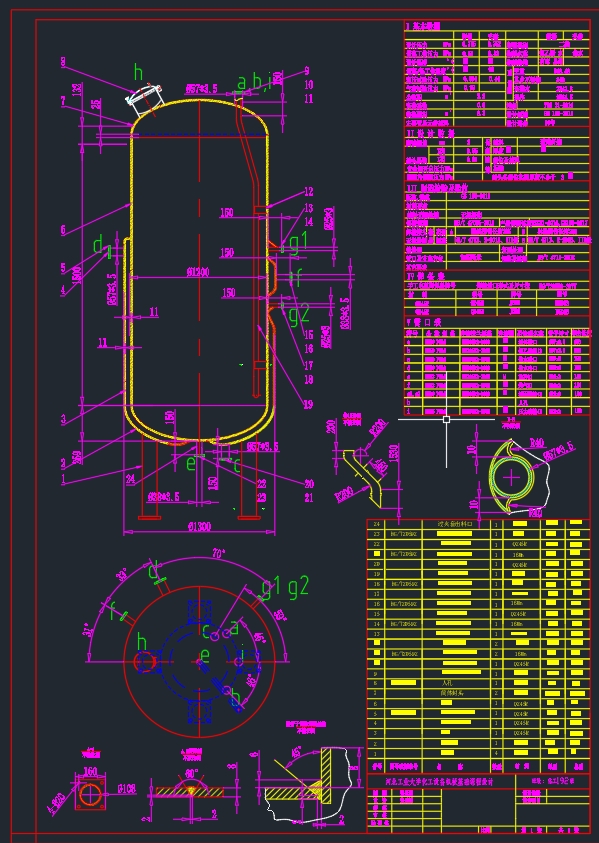The width and height of the screenshot is (599, 843).
Task: Click the 70° angle dimension in plan view
Action: pos(218,553)
